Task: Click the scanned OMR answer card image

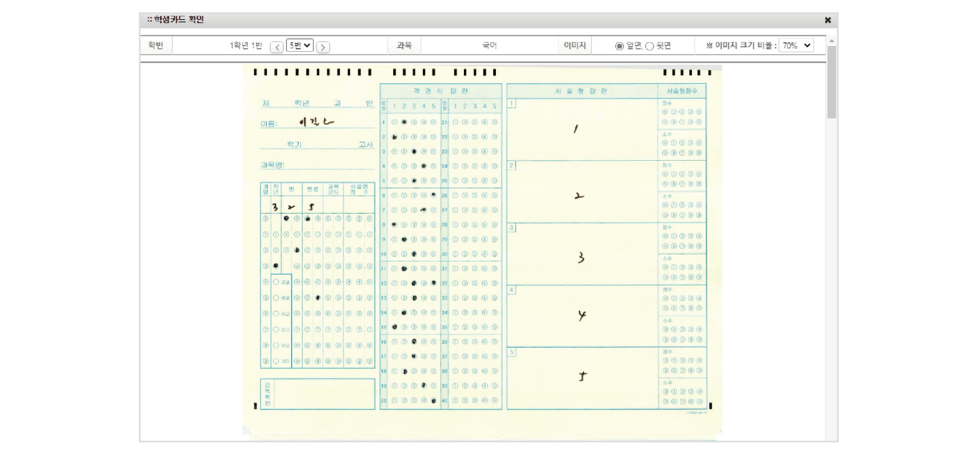Action: click(482, 252)
